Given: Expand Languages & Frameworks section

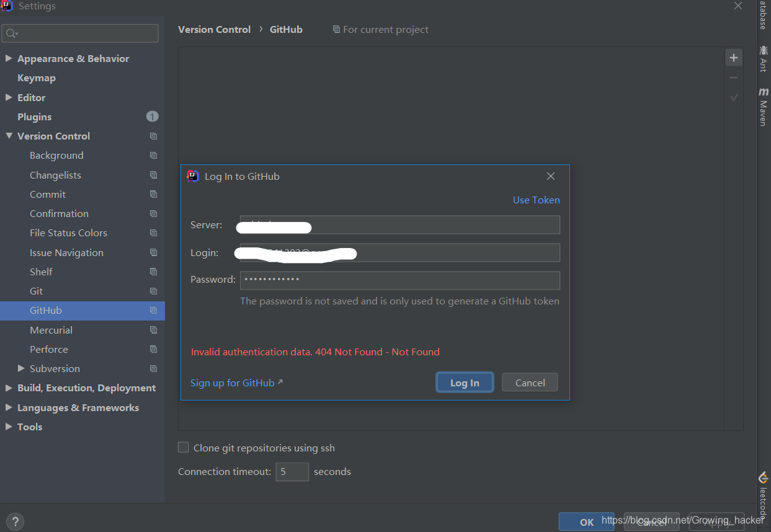Looking at the screenshot, I should [x=9, y=407].
